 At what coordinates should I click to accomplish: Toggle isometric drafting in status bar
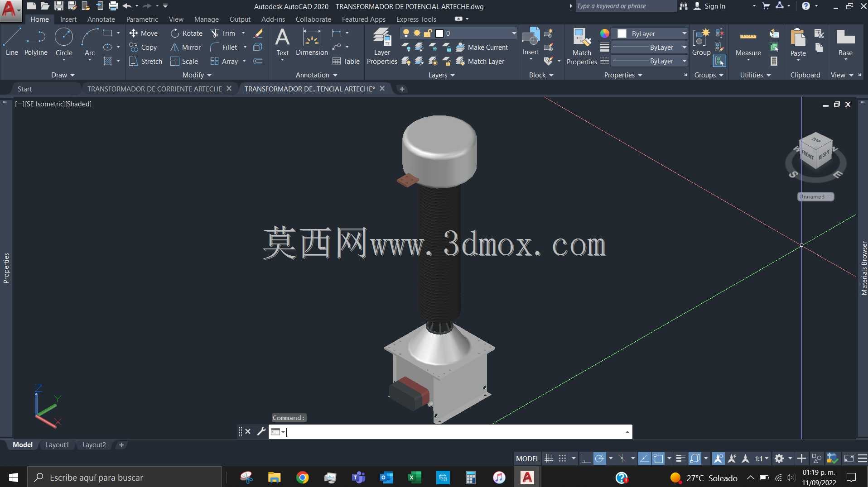[622, 458]
